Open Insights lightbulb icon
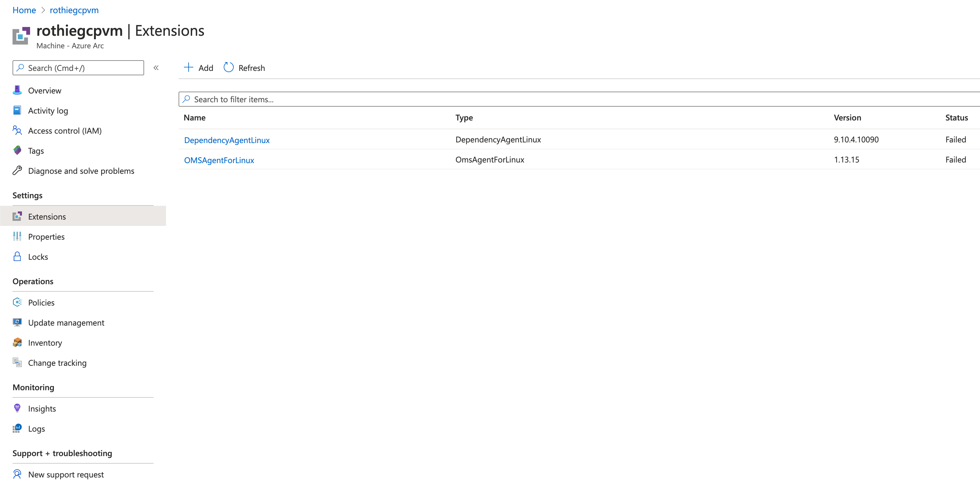 click(x=17, y=408)
